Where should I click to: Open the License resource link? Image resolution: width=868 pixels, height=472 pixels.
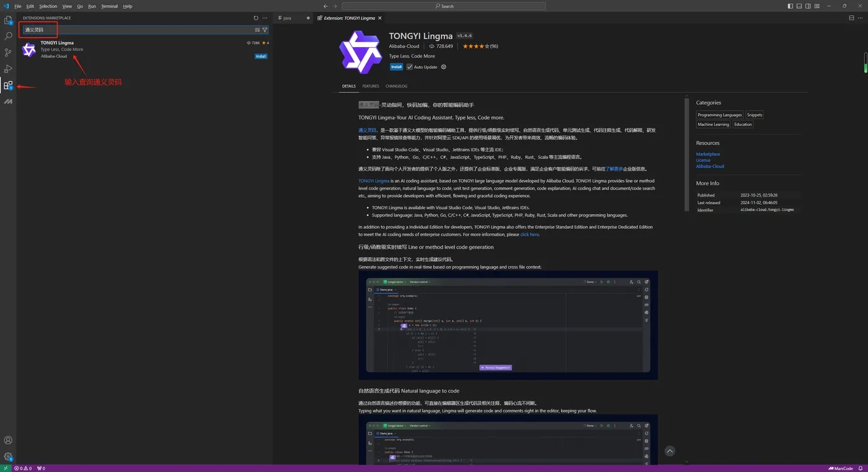[703, 160]
